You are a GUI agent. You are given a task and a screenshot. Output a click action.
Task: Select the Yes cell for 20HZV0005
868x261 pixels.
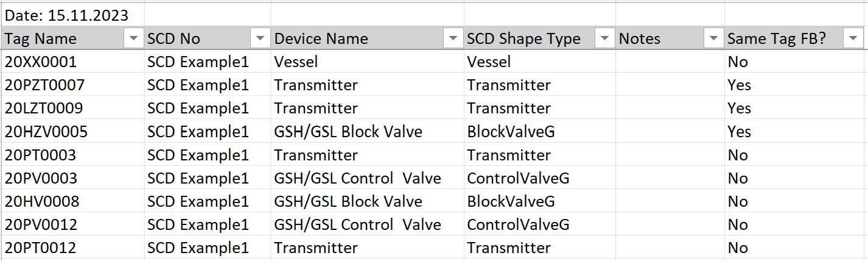[x=796, y=132]
